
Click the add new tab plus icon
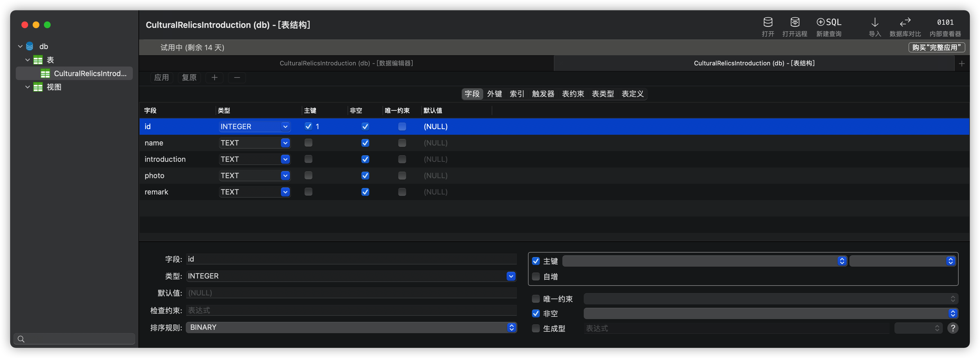pos(961,64)
